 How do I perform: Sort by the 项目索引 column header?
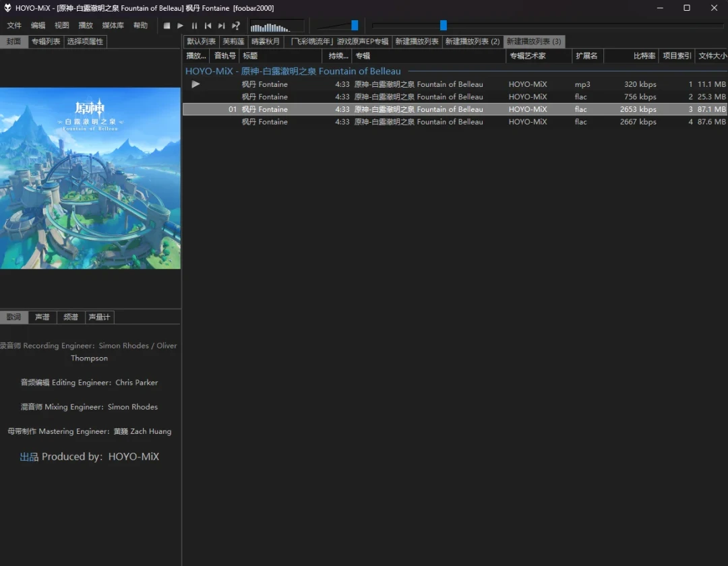(677, 56)
